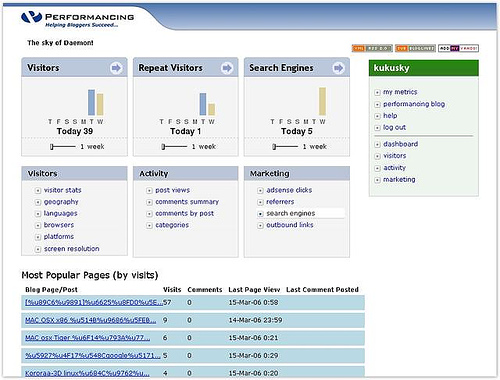The height and width of the screenshot is (380, 500).
Task: Open marketing in kukusky sidebar
Action: 399,180
